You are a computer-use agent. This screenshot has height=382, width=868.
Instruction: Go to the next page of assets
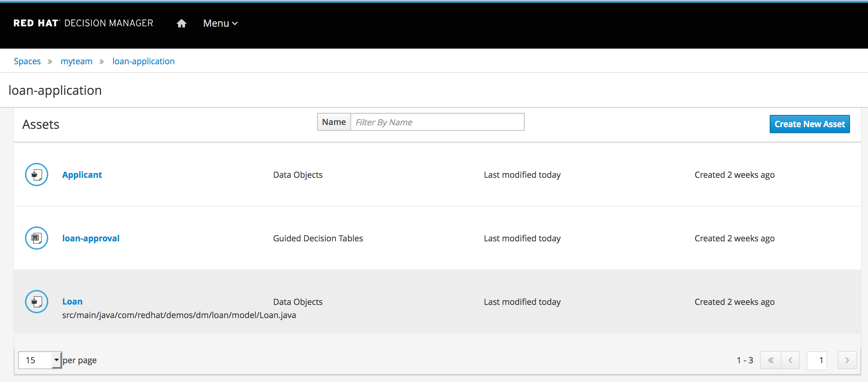[x=847, y=360]
